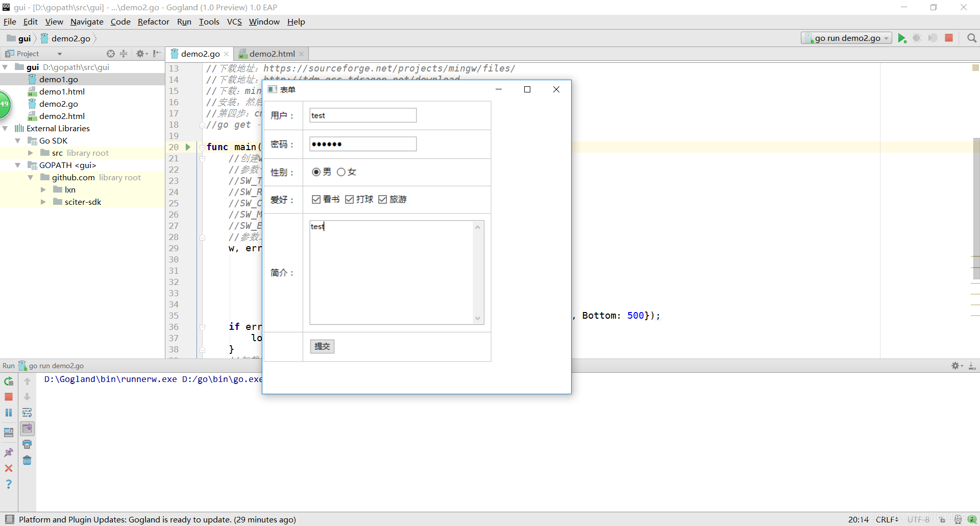The width and height of the screenshot is (980, 526).
Task: Select the 女 radio button
Action: pyautogui.click(x=341, y=172)
